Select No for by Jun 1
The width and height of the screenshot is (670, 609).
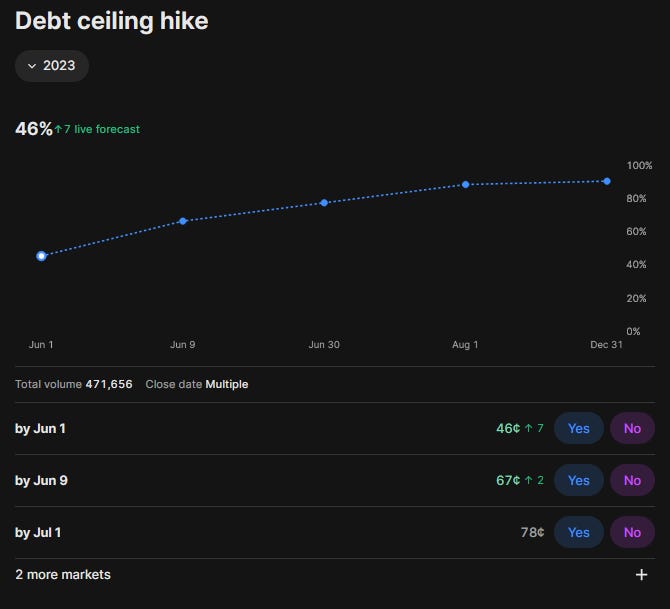632,428
